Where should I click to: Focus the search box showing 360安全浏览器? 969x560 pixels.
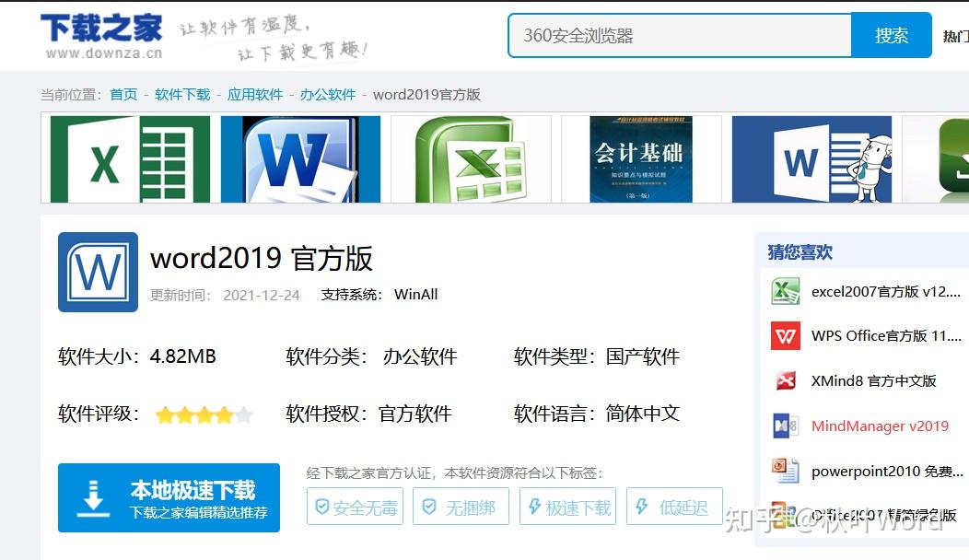tap(679, 35)
